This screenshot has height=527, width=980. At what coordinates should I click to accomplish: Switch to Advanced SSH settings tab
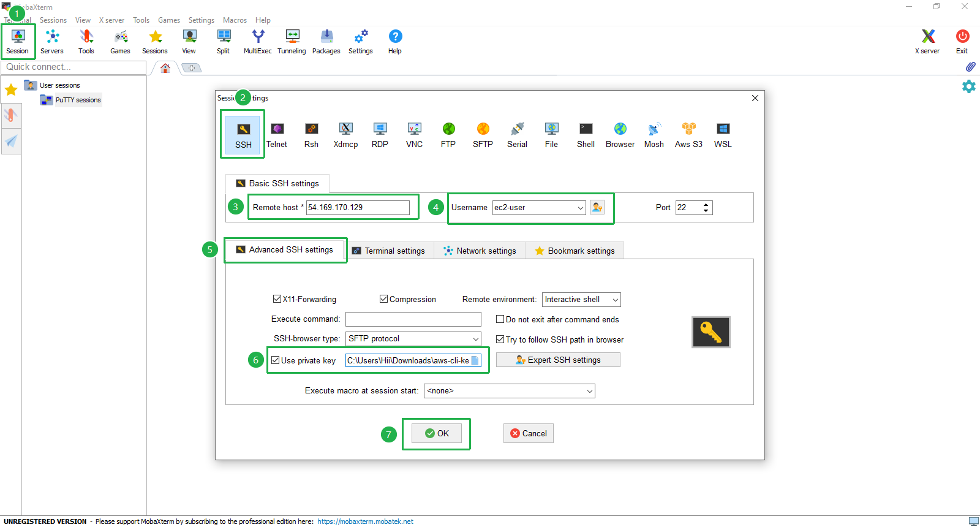point(285,250)
